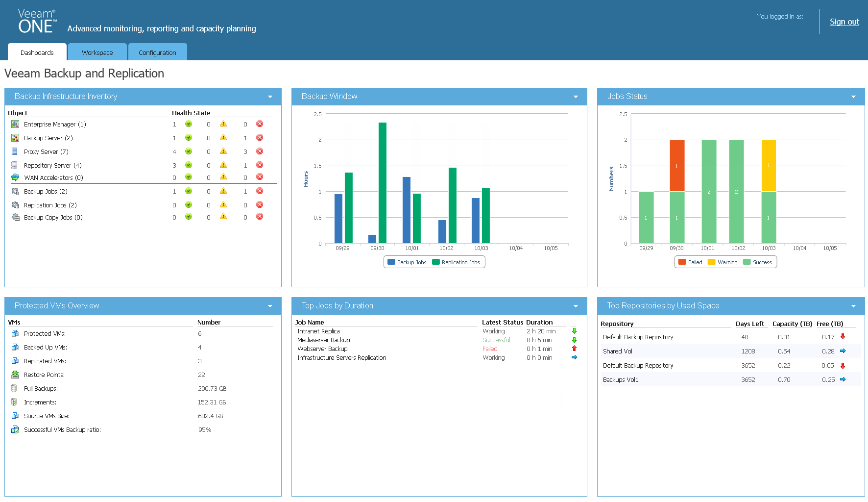Click the green health icon for Backup Jobs
Viewport: 868px width, 502px height.
189,191
